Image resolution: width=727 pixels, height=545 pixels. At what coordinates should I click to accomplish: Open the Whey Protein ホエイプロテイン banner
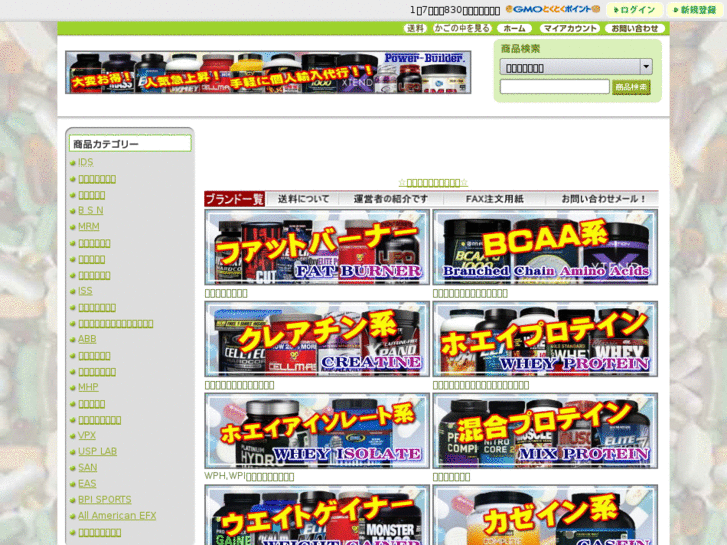[x=545, y=339]
